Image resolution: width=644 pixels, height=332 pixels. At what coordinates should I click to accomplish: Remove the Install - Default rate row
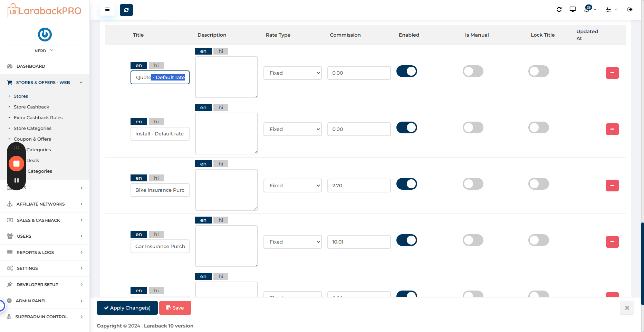(612, 129)
